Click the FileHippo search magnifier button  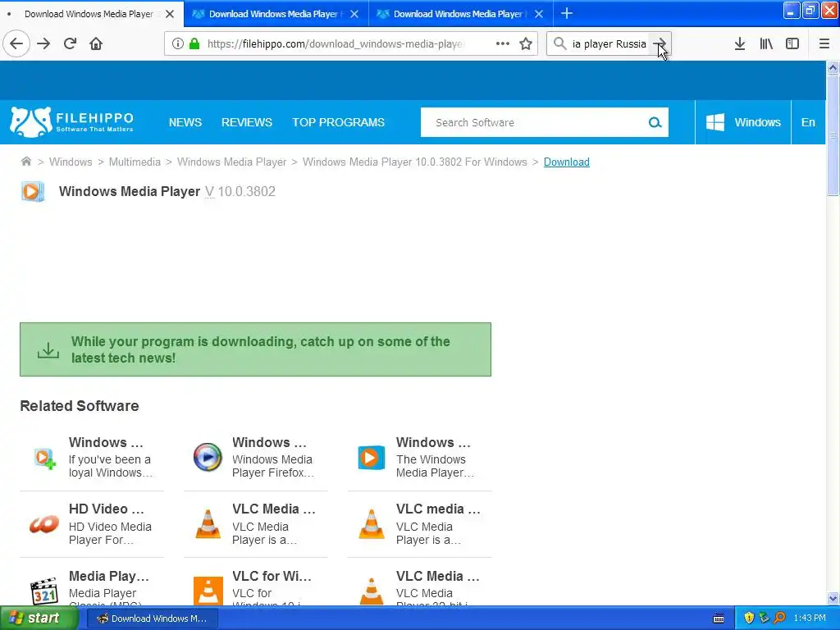(x=655, y=122)
